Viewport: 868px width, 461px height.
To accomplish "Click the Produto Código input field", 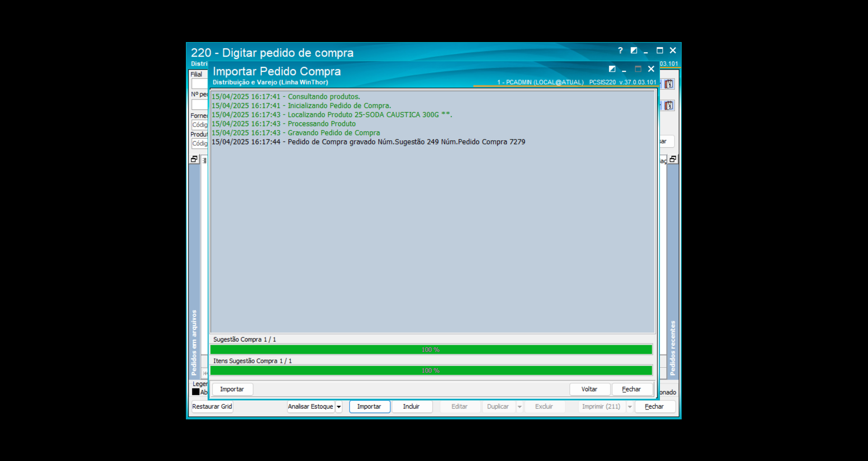I will 199,143.
